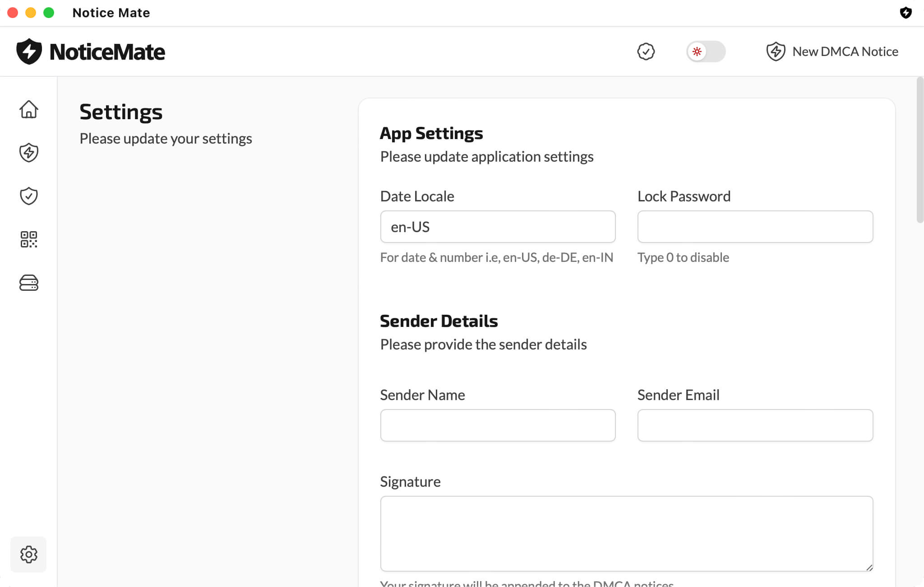Viewport: 924px width, 587px height.
Task: Open the Home section in the sidebar
Action: 28,110
